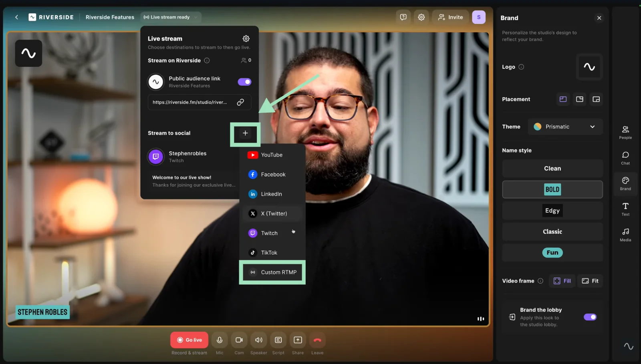Click 'Riverside Features' studio title
The image size is (641, 364).
pos(110,17)
